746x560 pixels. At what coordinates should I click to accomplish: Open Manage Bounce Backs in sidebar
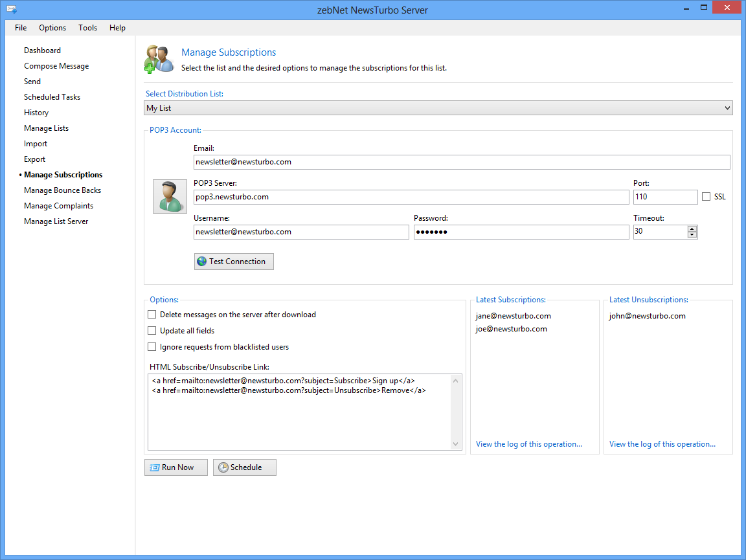(x=62, y=190)
